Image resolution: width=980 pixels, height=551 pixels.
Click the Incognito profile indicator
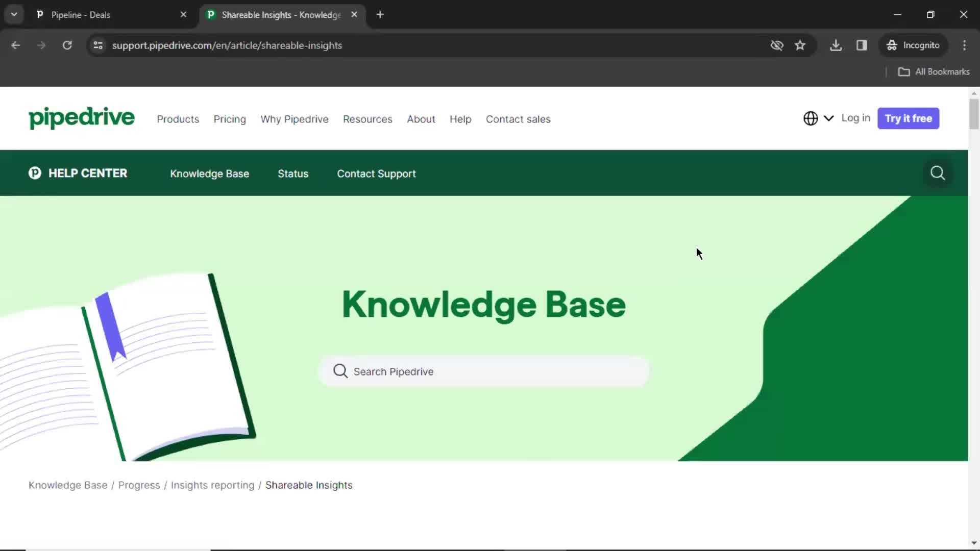tap(913, 45)
